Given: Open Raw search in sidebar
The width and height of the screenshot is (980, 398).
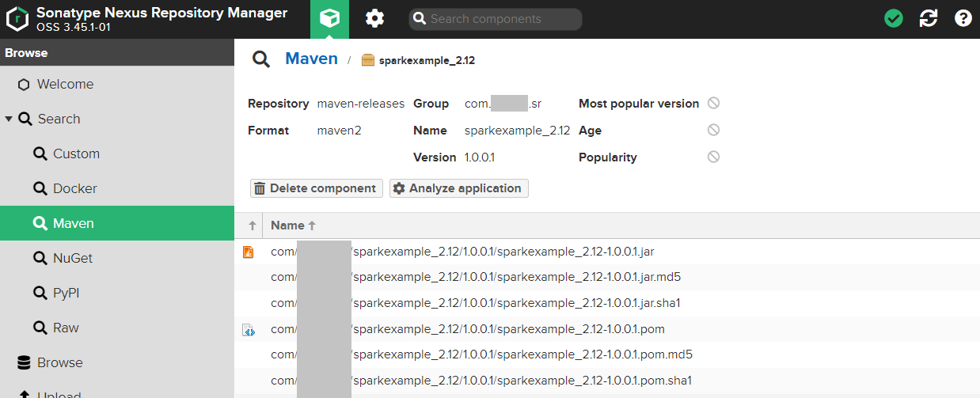Looking at the screenshot, I should [117, 328].
